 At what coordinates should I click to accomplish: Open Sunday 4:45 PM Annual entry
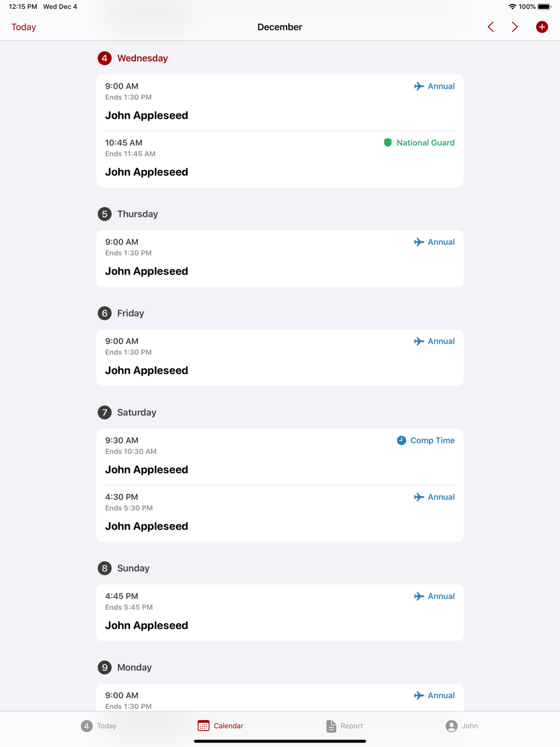(280, 613)
